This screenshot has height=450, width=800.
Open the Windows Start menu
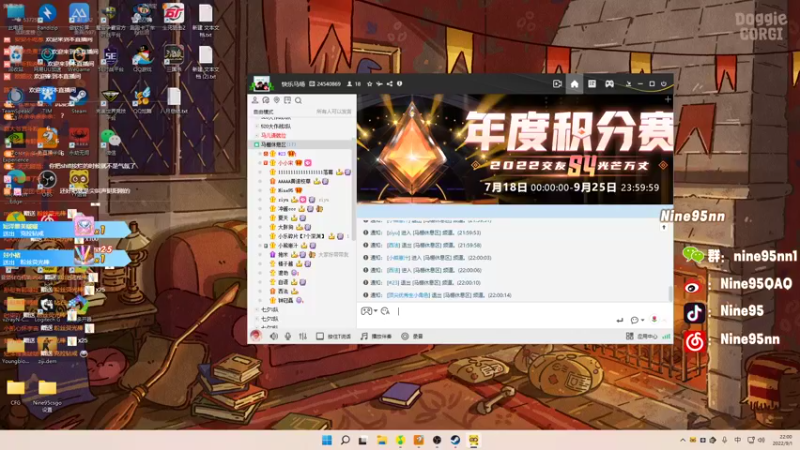327,440
